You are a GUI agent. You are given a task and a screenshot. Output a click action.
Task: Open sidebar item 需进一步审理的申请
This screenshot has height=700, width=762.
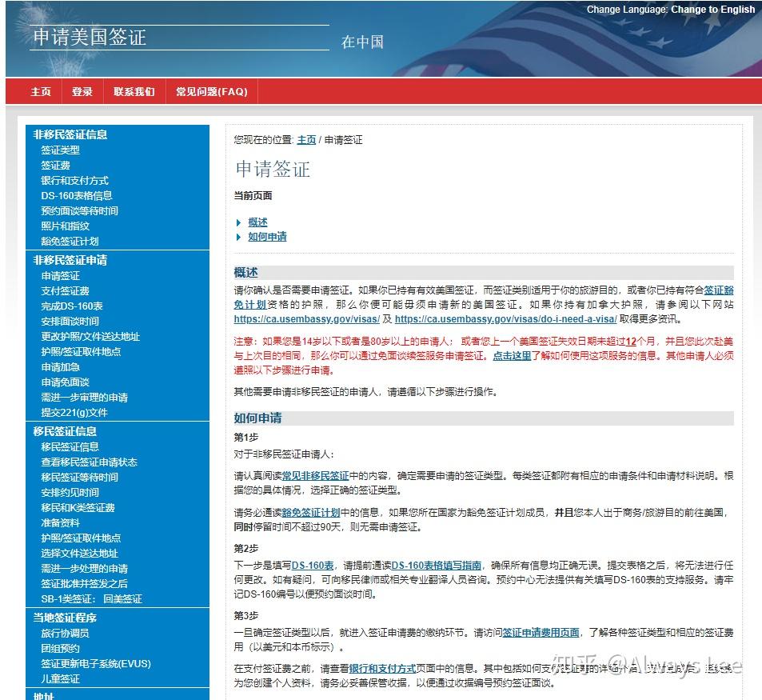pos(85,397)
